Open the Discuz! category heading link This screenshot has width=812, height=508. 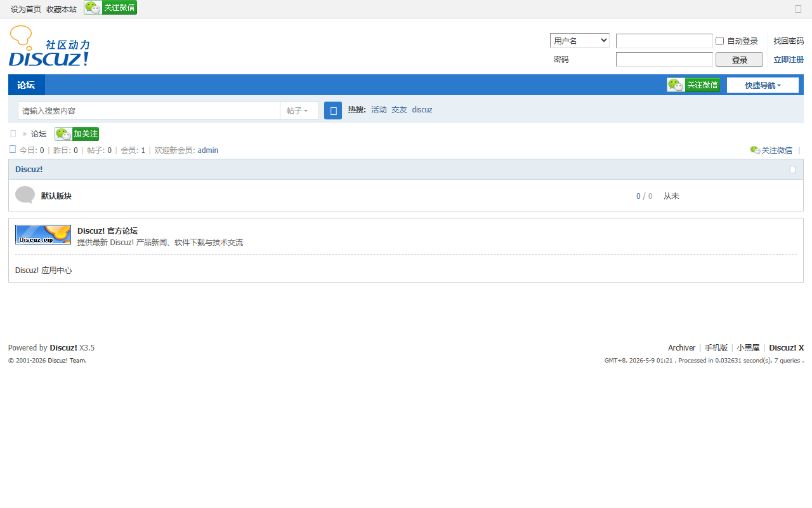[x=29, y=170]
